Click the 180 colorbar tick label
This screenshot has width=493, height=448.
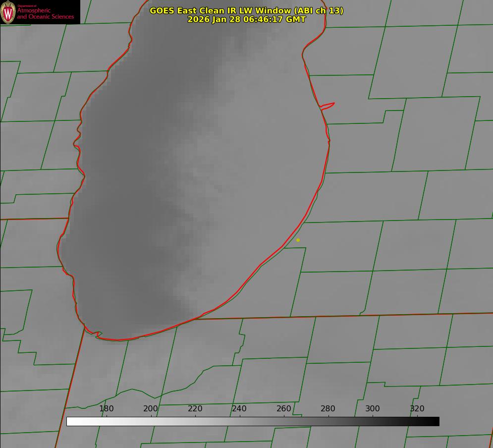pyautogui.click(x=107, y=409)
